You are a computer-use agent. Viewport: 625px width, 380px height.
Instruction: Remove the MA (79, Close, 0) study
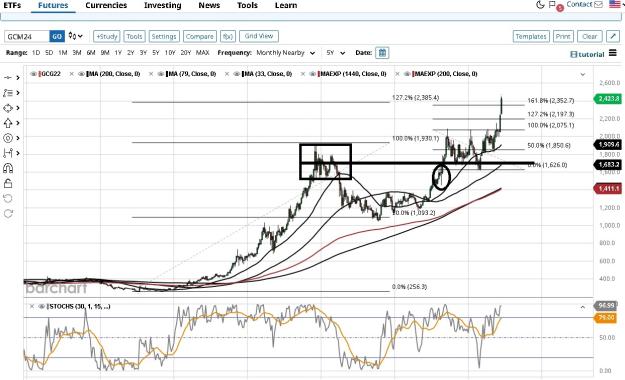(151, 74)
